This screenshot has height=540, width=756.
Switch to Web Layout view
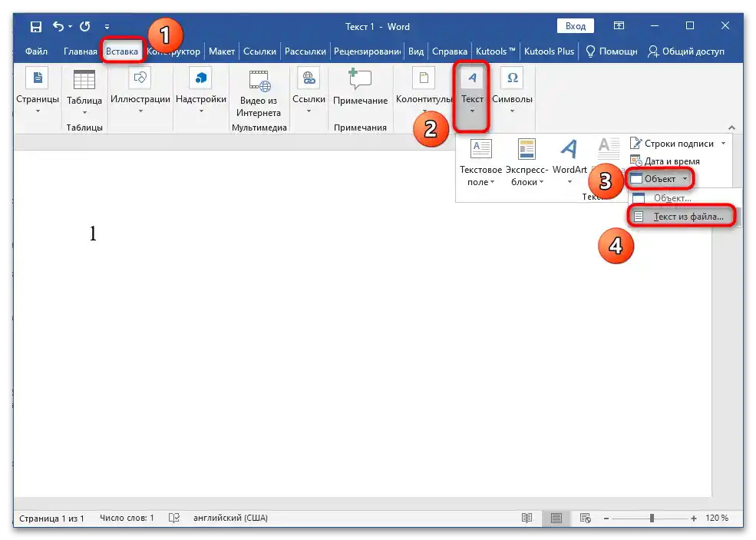click(x=586, y=518)
